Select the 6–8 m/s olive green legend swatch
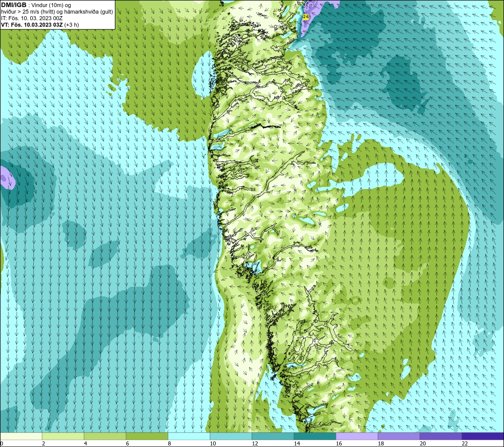 tap(147, 436)
